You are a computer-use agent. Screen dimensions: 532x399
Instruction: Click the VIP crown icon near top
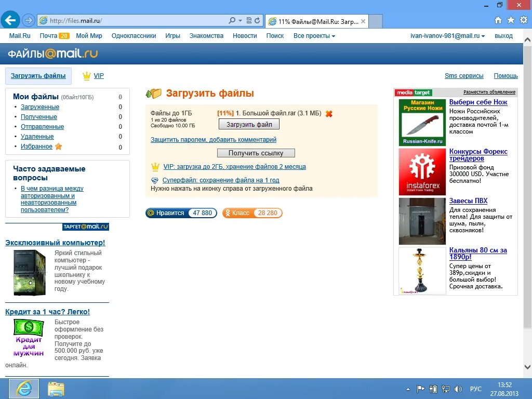click(87, 76)
